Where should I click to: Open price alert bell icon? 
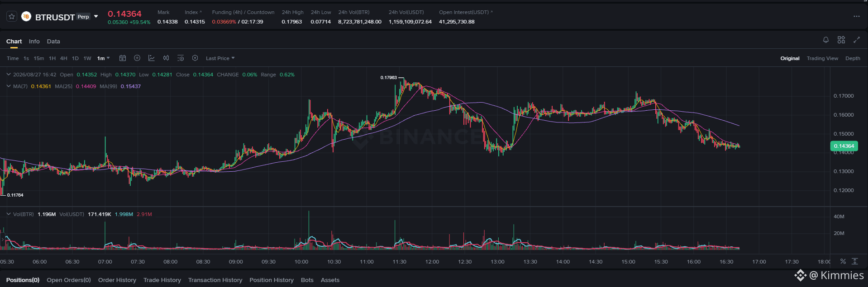click(826, 40)
